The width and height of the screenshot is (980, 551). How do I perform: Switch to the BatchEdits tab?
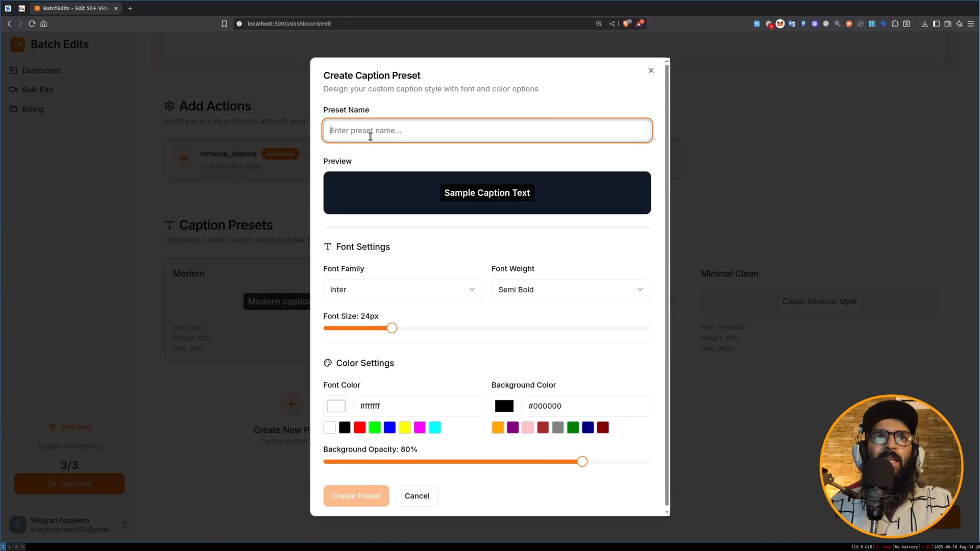[x=76, y=8]
